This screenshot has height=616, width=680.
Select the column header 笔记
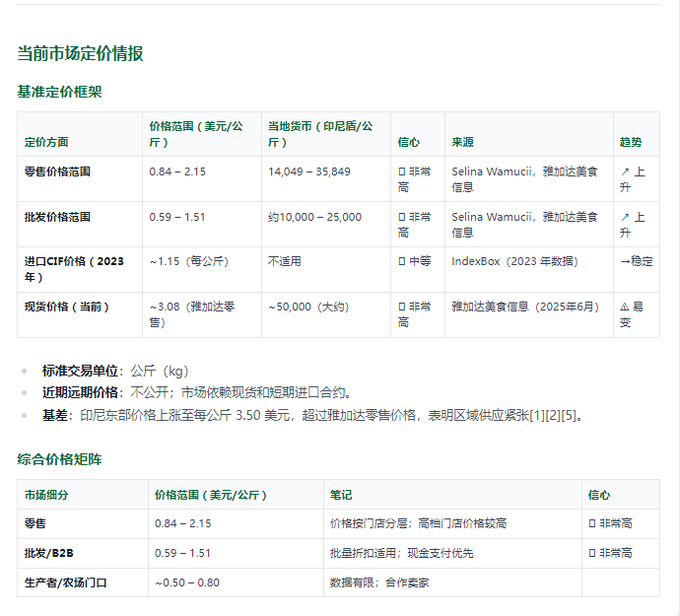(341, 495)
